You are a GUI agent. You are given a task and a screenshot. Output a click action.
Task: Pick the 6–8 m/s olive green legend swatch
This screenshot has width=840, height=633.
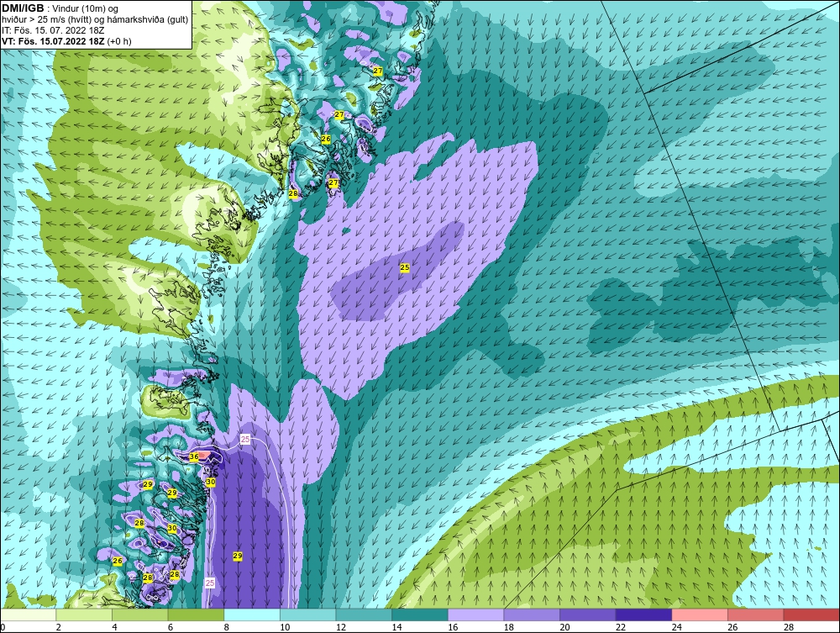tap(196, 615)
